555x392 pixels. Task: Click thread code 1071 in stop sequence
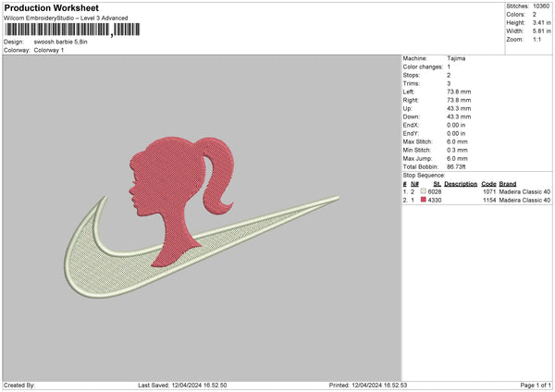489,191
